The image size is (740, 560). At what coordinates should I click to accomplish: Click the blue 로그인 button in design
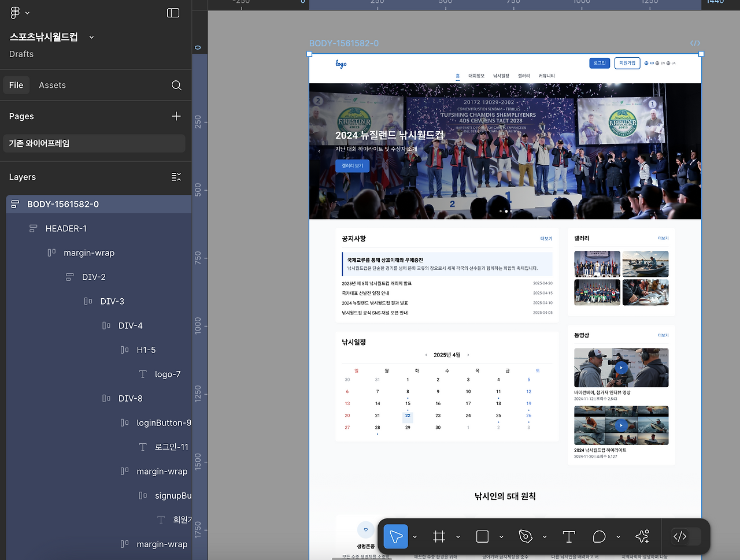click(x=600, y=63)
